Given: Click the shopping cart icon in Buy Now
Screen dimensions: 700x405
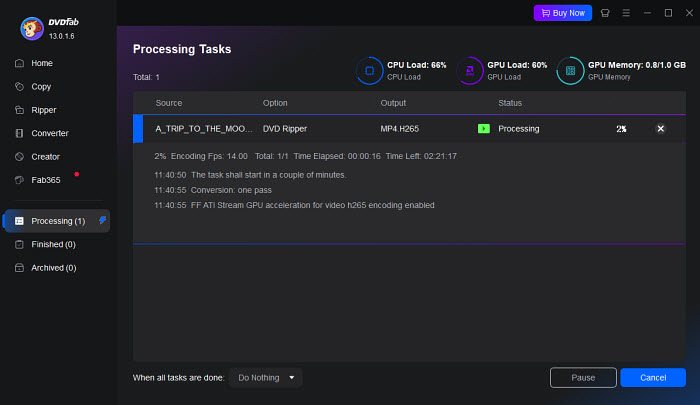Looking at the screenshot, I should pyautogui.click(x=546, y=13).
